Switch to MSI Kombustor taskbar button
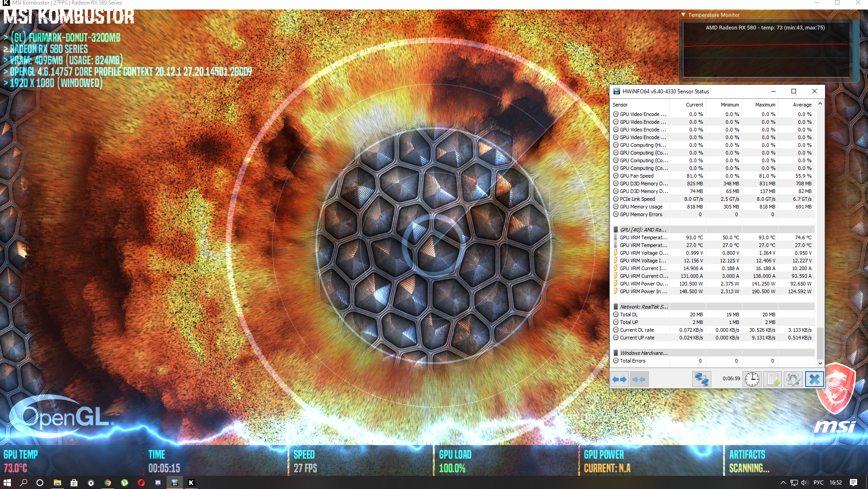The width and height of the screenshot is (868, 489). click(x=191, y=483)
